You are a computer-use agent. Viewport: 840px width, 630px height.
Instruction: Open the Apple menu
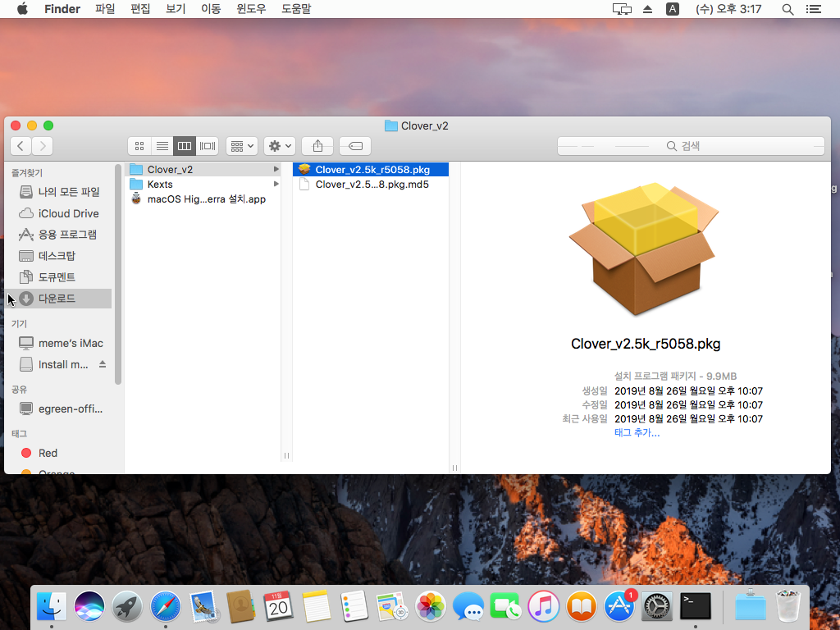[x=22, y=9]
